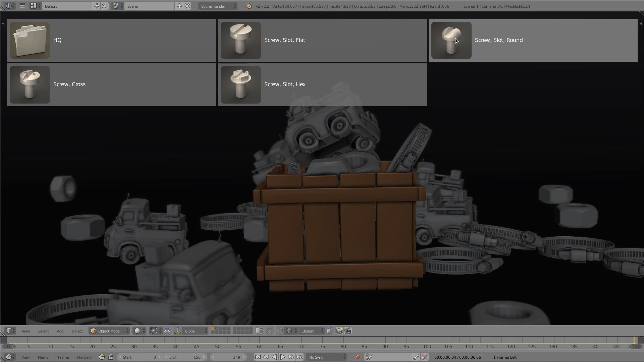Viewport: 644px width, 362px height.
Task: Open the Select menu
Action: point(43,331)
